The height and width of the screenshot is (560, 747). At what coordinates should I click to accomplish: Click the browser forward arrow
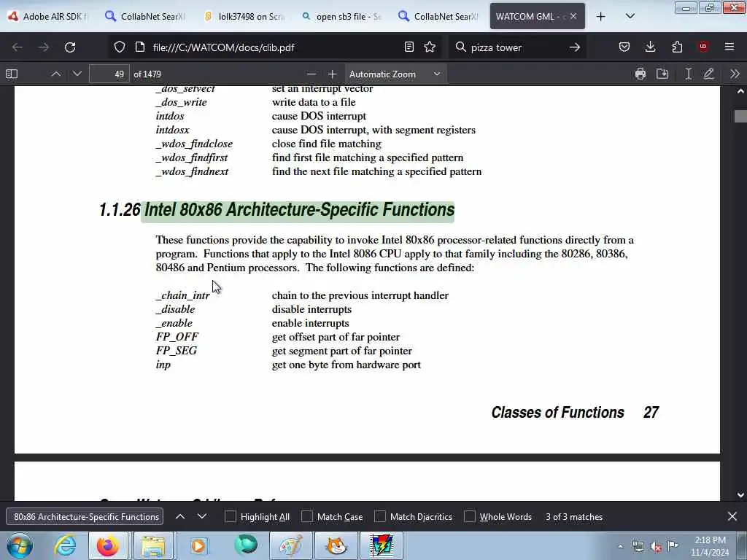pos(43,47)
